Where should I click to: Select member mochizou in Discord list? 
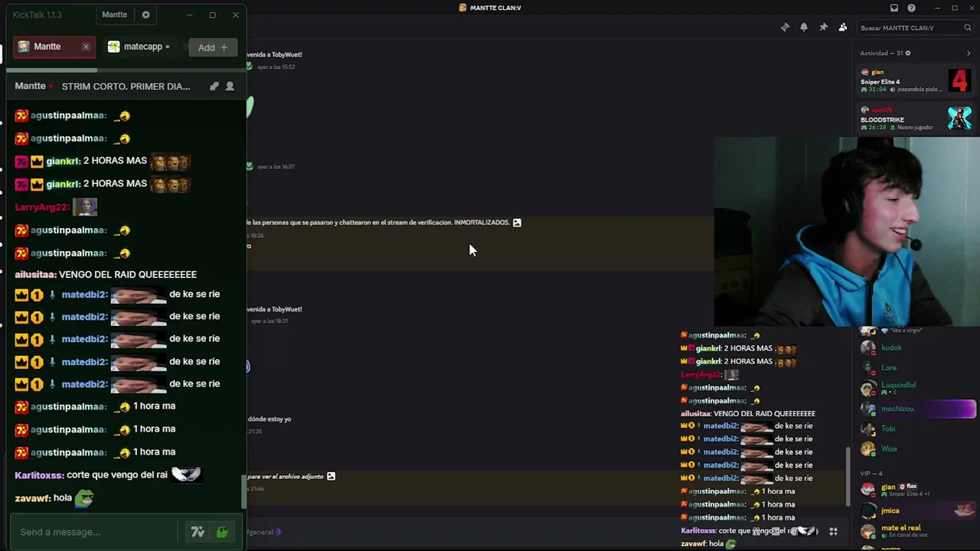click(916, 409)
